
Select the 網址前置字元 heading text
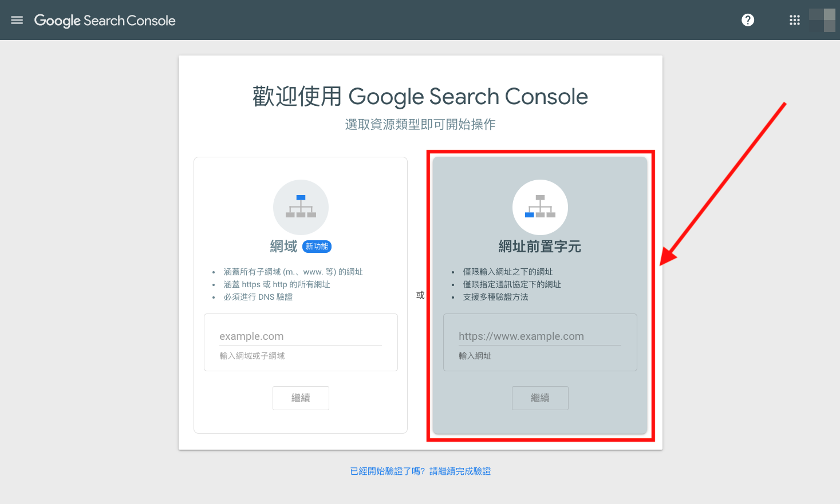pos(540,247)
